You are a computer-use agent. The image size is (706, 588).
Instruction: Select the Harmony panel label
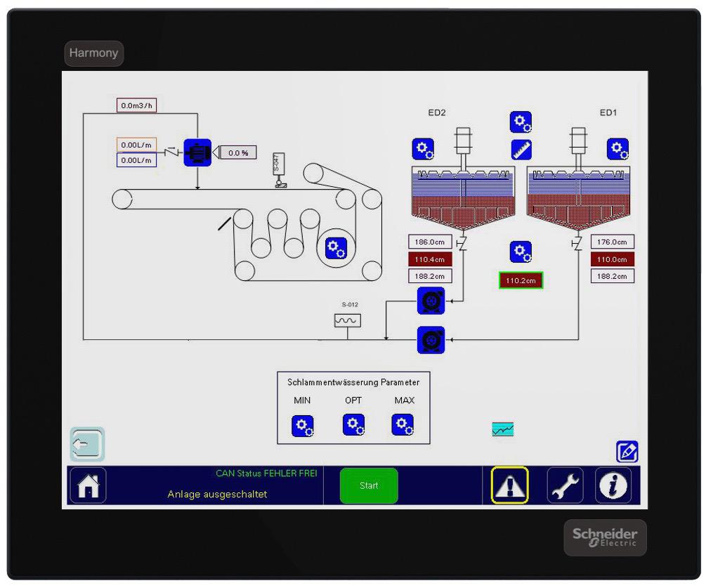93,53
